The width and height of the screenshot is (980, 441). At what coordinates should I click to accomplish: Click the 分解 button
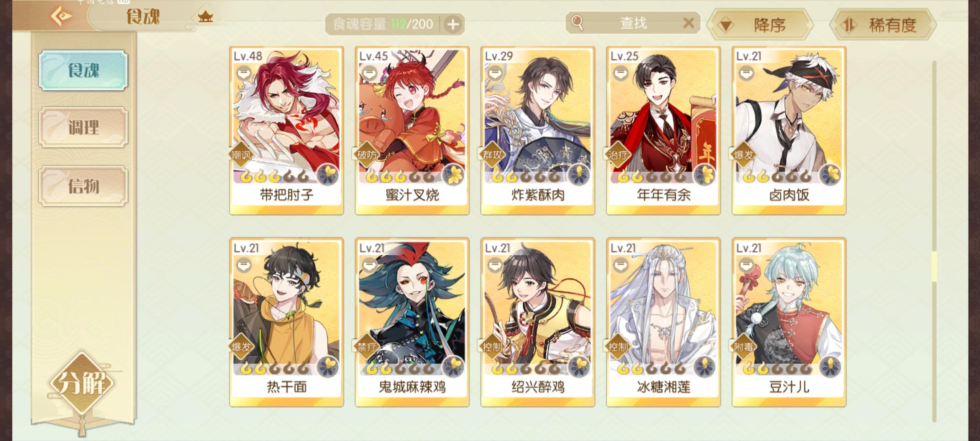click(83, 383)
